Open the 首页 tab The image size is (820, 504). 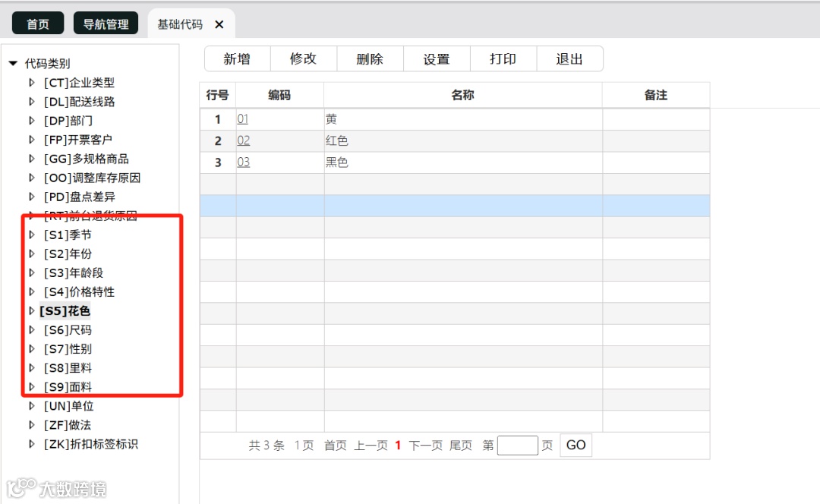click(38, 24)
